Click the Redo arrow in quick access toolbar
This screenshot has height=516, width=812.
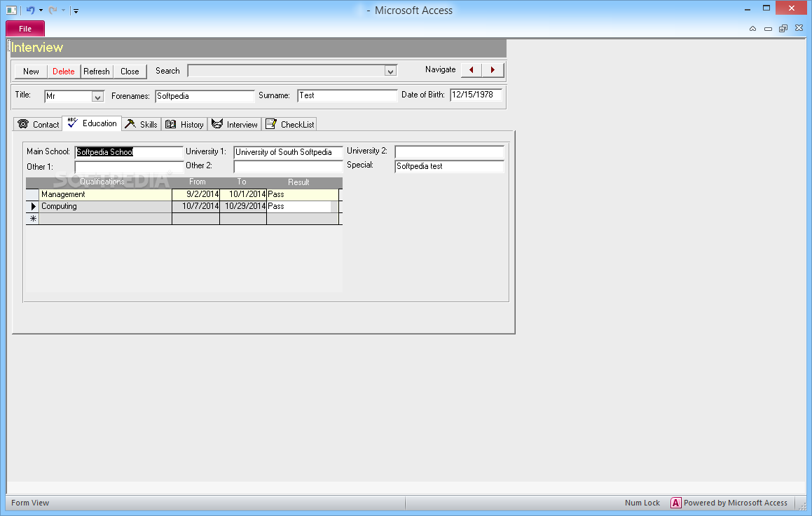point(53,10)
